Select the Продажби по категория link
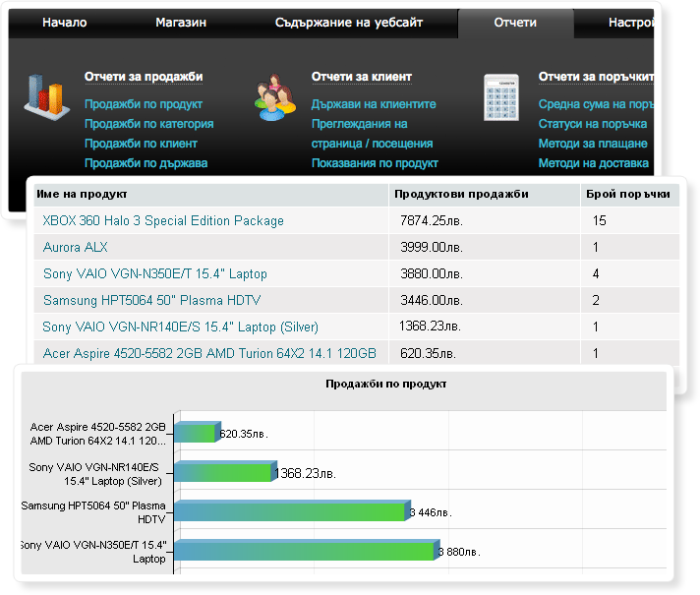 (x=148, y=124)
